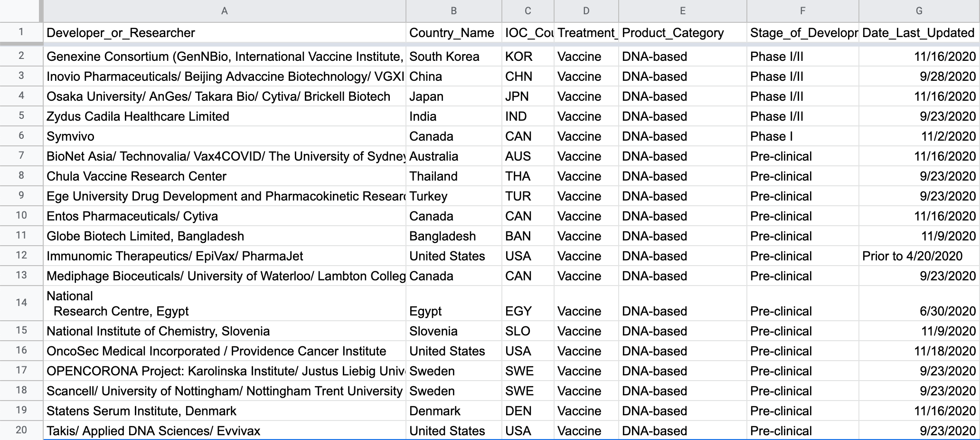Click the Country_Name header cell
Viewport: 980px width, 440px height.
point(452,33)
